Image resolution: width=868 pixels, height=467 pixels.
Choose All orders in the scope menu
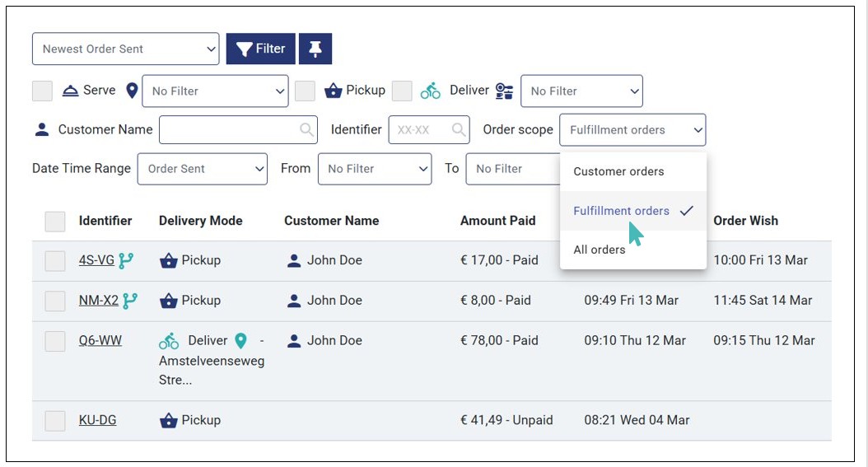[x=600, y=250]
